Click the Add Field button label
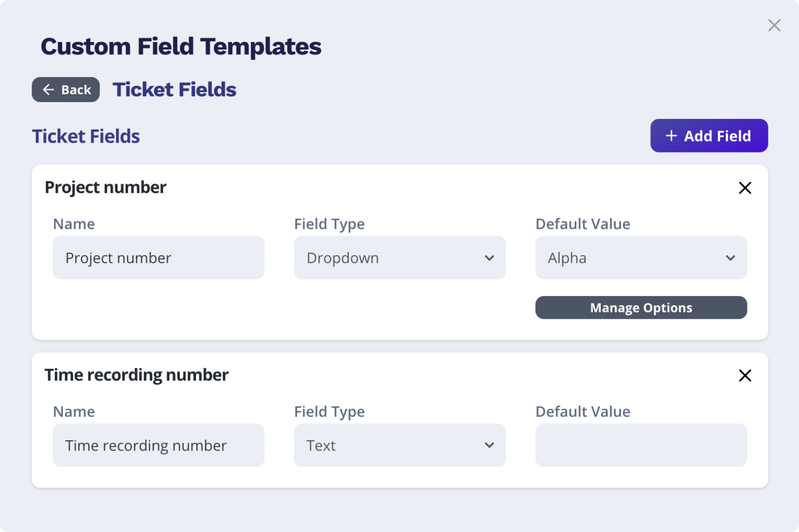This screenshot has height=532, width=799. coord(717,136)
